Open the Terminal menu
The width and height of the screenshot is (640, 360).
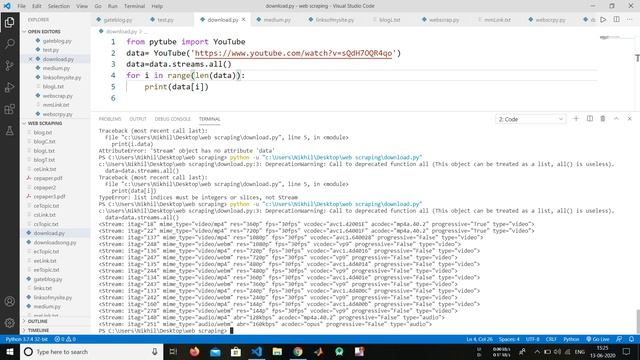pyautogui.click(x=134, y=6)
